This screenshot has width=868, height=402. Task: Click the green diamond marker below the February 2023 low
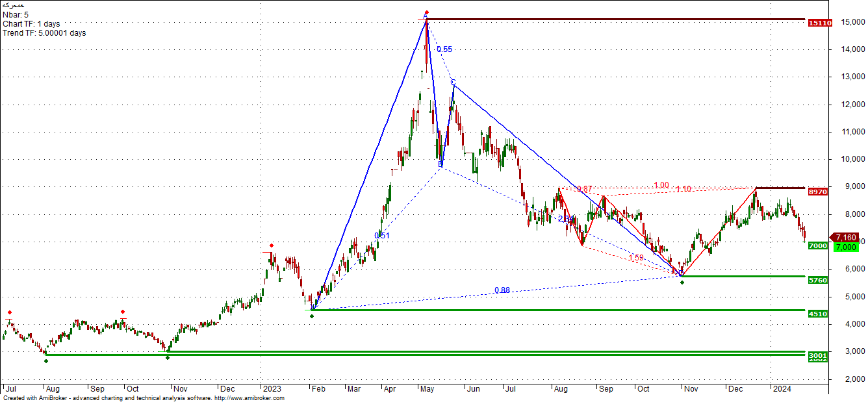point(312,316)
